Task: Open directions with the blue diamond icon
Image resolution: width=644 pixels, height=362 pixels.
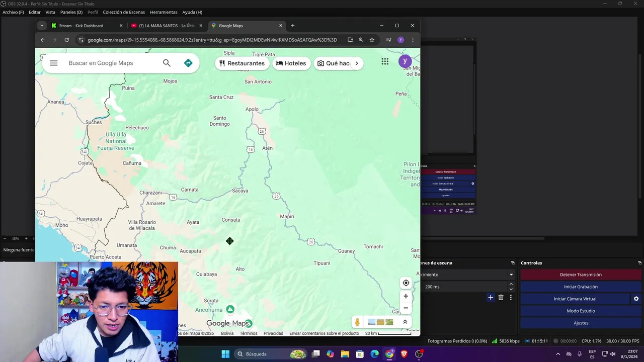Action: pos(188,63)
